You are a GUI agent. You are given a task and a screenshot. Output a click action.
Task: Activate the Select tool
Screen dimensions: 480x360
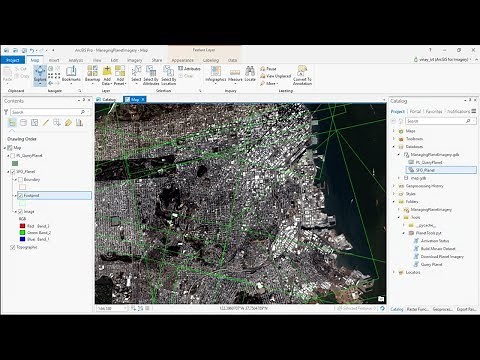pos(136,74)
